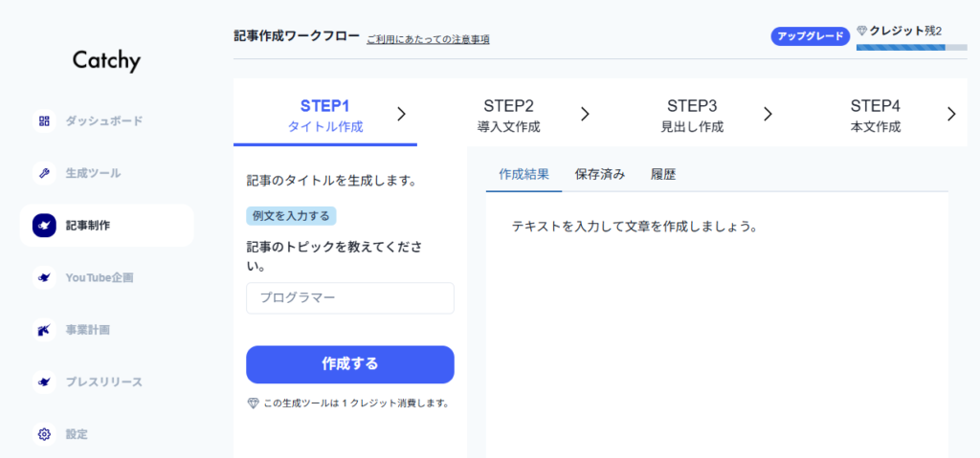Image resolution: width=980 pixels, height=458 pixels.
Task: Switch to the 保存済み tab
Action: 600,174
